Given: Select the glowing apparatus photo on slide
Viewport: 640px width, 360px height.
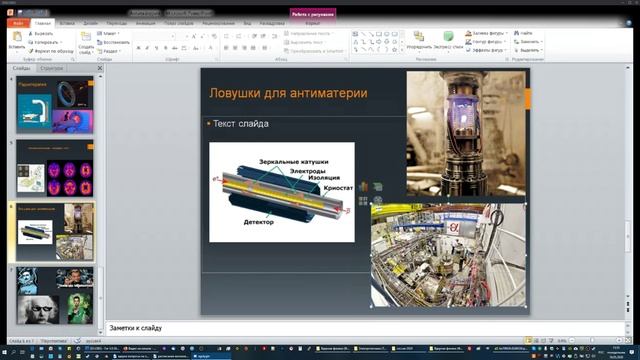Looking at the screenshot, I should [466, 133].
